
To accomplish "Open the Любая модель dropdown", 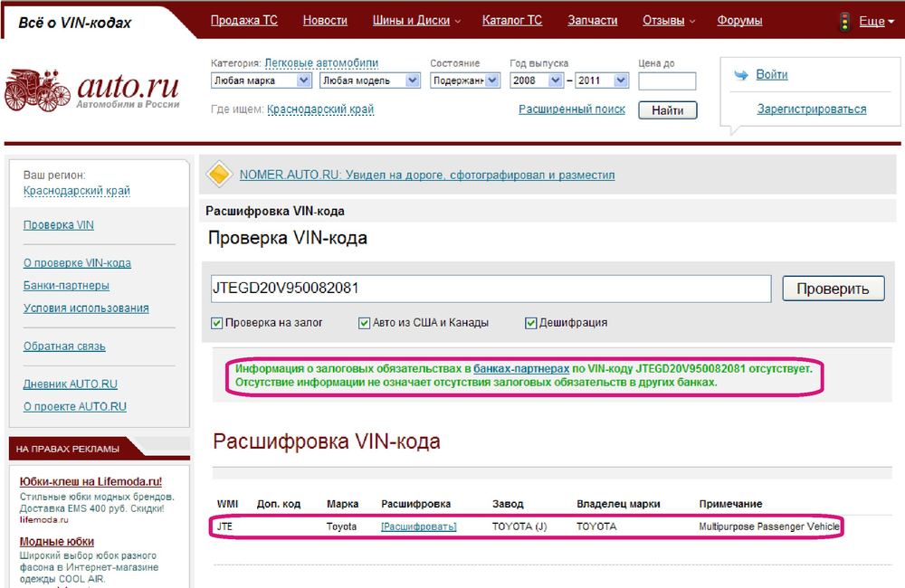I will pos(370,81).
